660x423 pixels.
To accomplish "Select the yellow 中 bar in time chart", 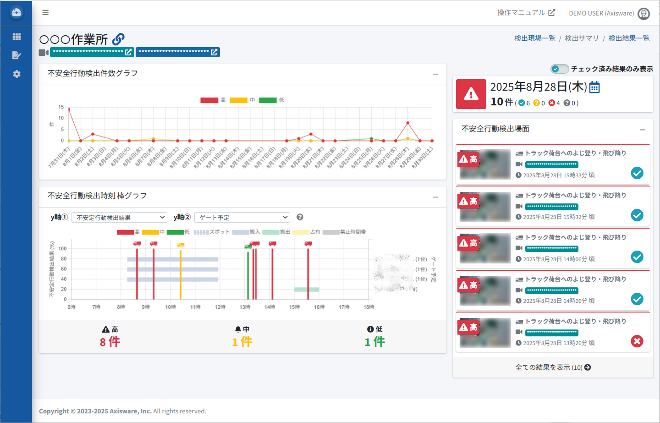I will (x=181, y=274).
